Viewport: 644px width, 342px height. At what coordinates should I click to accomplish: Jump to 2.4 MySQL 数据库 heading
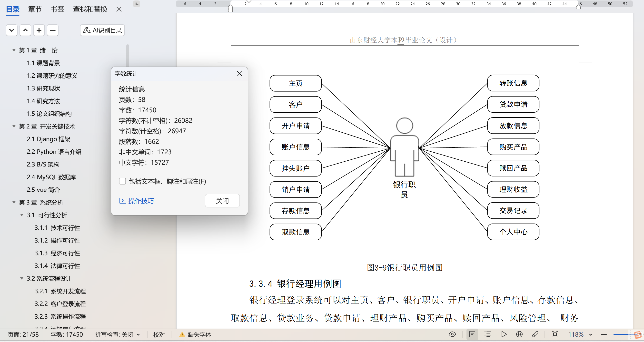(51, 177)
